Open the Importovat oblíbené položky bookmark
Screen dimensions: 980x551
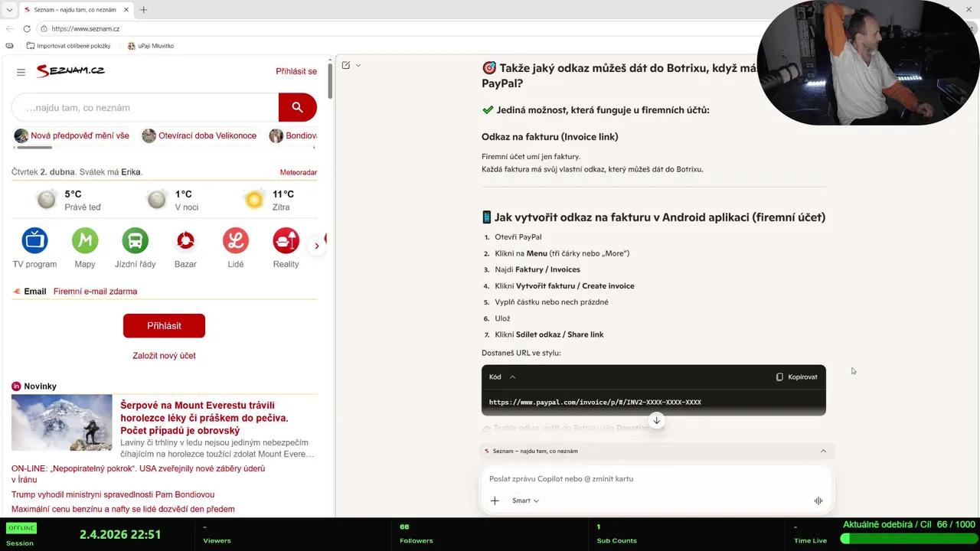coord(69,46)
